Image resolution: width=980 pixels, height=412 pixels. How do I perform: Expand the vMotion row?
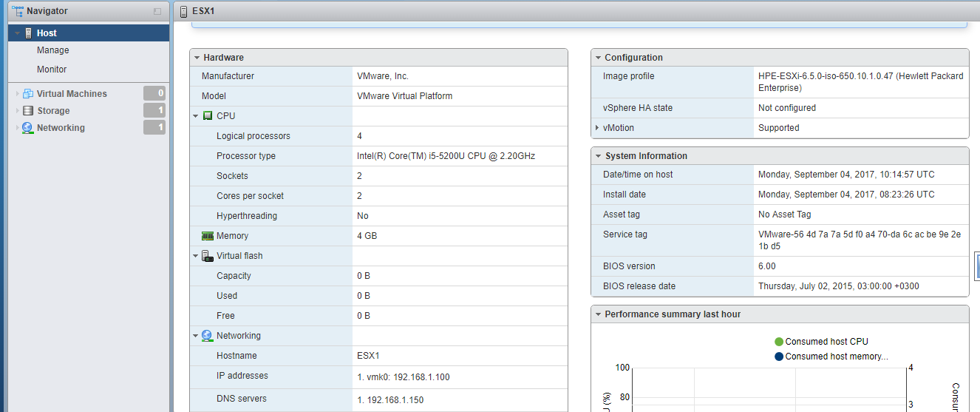tap(597, 128)
